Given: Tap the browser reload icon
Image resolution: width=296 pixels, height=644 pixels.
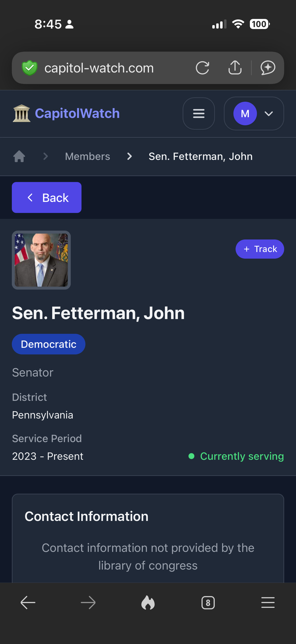Looking at the screenshot, I should (x=202, y=68).
